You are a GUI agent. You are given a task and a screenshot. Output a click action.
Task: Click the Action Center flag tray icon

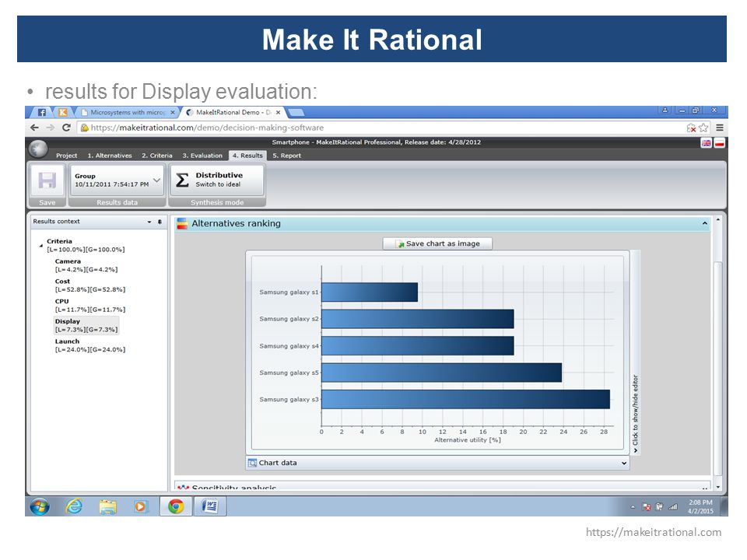click(x=646, y=507)
